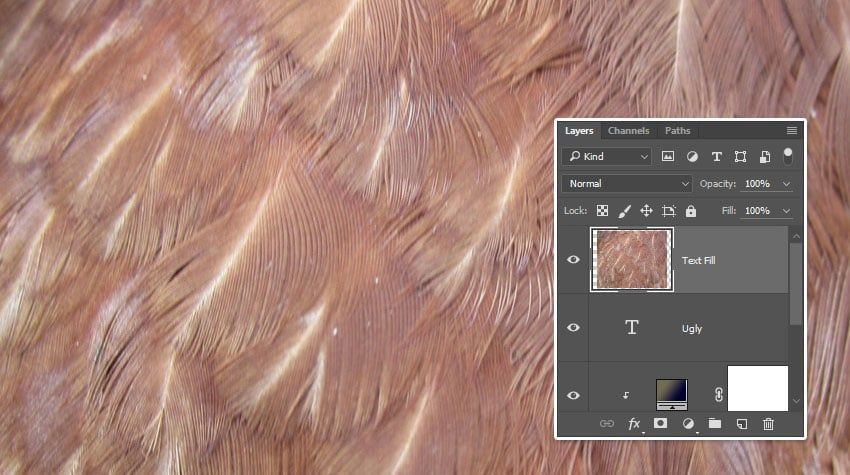Open the Normal blend mode dropdown
The height and width of the screenshot is (475, 850).
[x=627, y=184]
